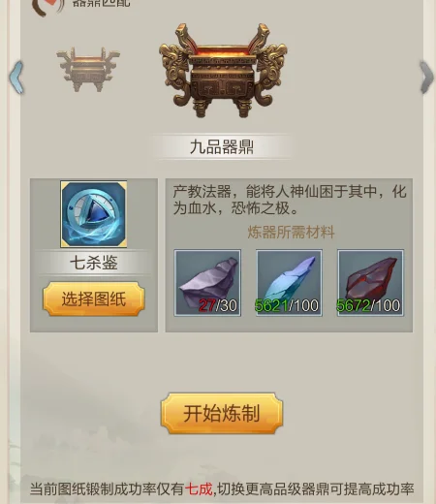Click the 选择图纸 button
The width and height of the screenshot is (436, 504).
pyautogui.click(x=94, y=299)
